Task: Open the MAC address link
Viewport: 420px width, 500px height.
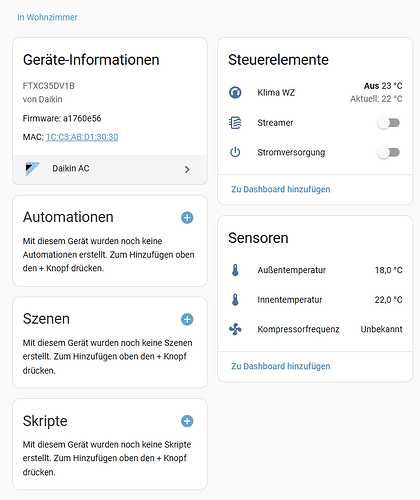Action: pos(82,137)
